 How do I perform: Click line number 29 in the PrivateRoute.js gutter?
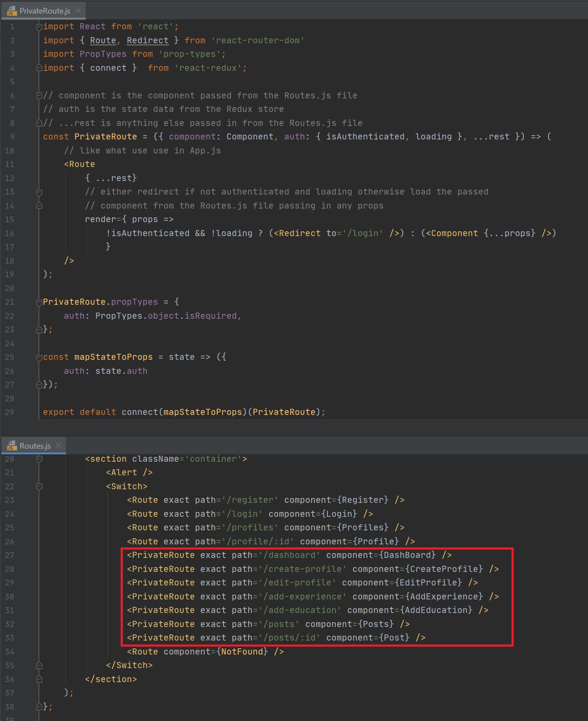pos(10,412)
